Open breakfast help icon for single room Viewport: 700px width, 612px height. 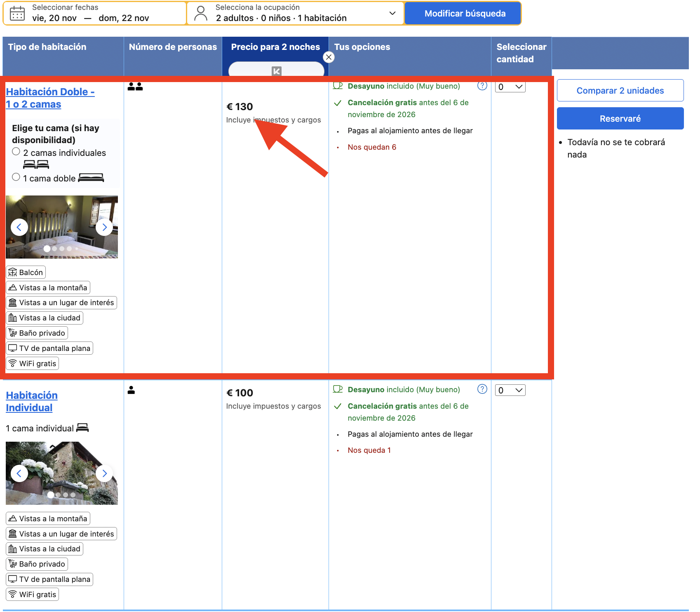pyautogui.click(x=482, y=389)
